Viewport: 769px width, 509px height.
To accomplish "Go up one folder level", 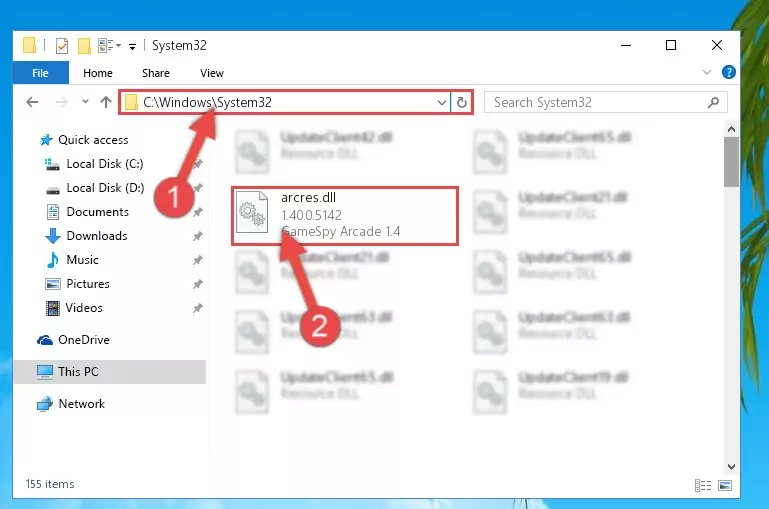I will [x=106, y=102].
